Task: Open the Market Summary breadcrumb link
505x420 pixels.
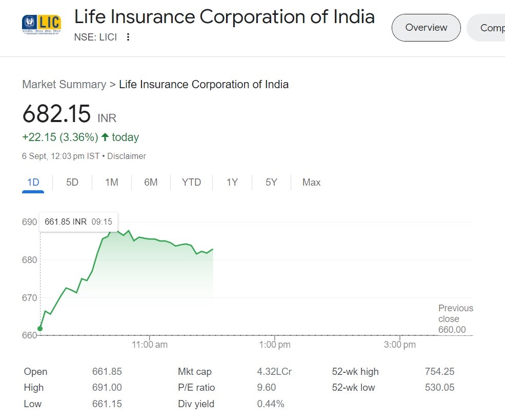Action: (64, 84)
